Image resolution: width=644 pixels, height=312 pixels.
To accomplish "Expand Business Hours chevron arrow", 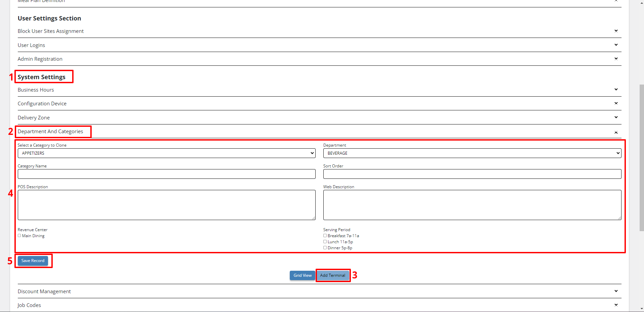I will tap(616, 90).
